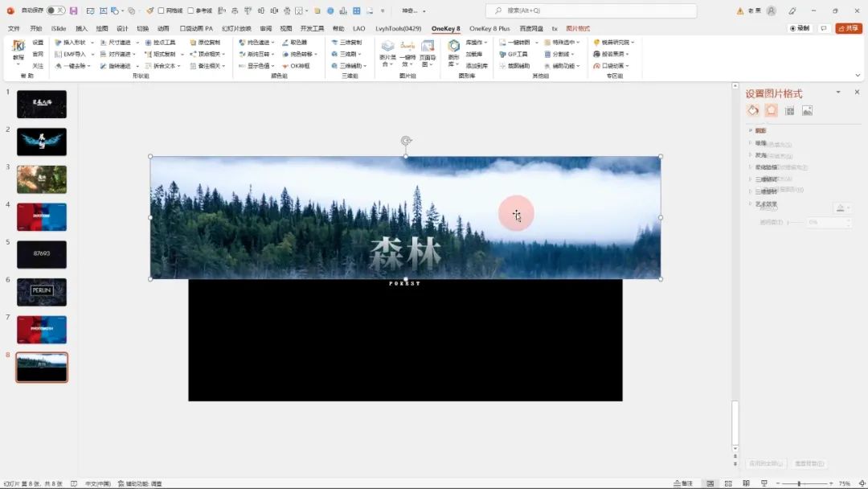Expand the 阴影 shadow section

(760, 130)
